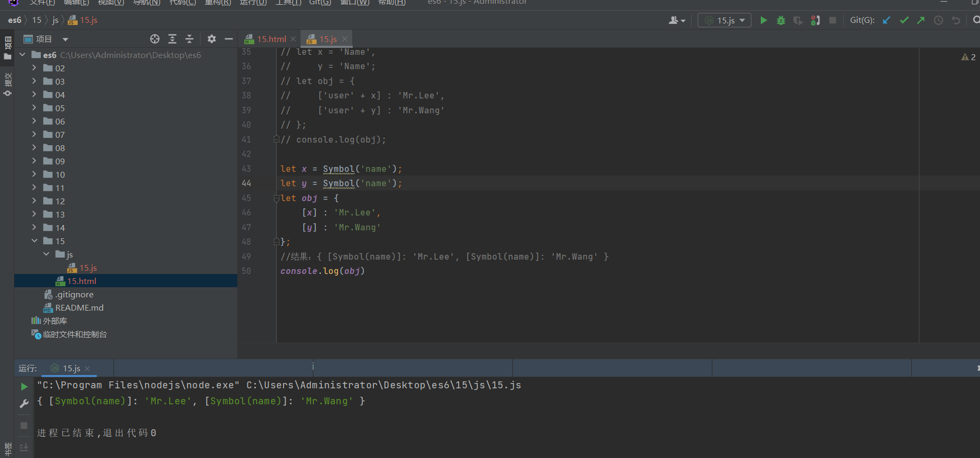980x458 pixels.
Task: Click 15.js breadcrumb in navigation bar
Action: pos(82,20)
